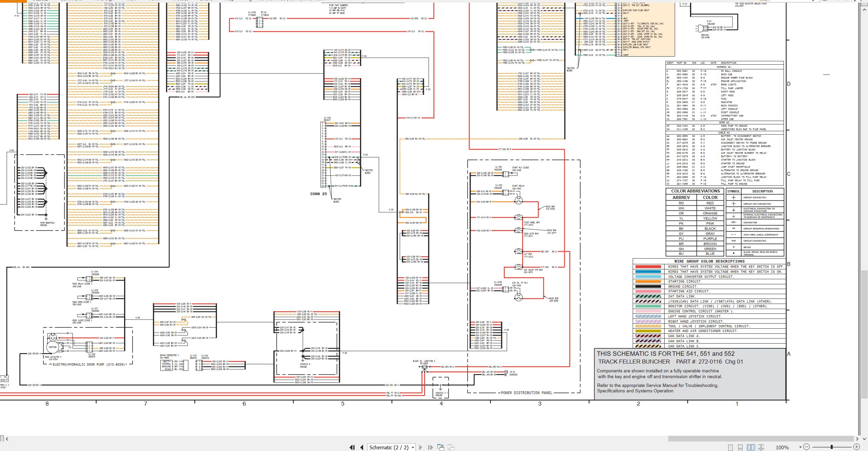The height and width of the screenshot is (451, 868).
Task: Click the previous view button
Action: point(441,447)
